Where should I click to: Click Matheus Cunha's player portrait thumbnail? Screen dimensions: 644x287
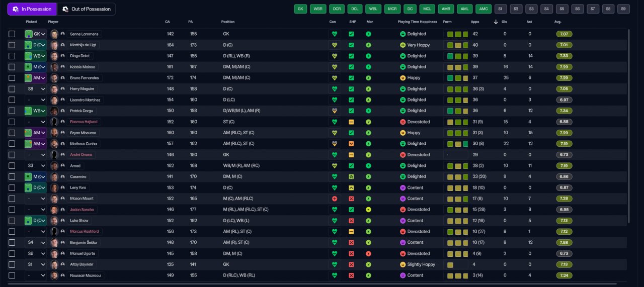(54, 144)
